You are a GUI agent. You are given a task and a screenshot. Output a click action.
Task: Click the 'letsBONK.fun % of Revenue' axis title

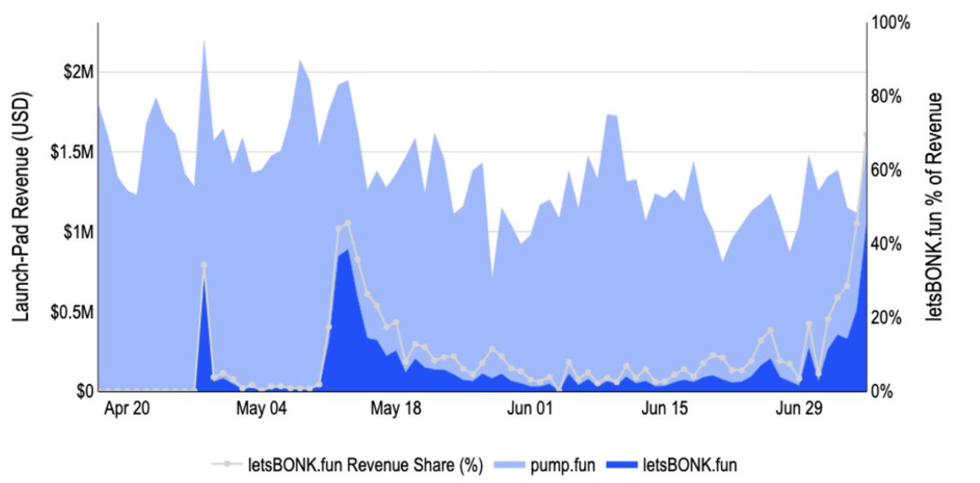point(933,205)
